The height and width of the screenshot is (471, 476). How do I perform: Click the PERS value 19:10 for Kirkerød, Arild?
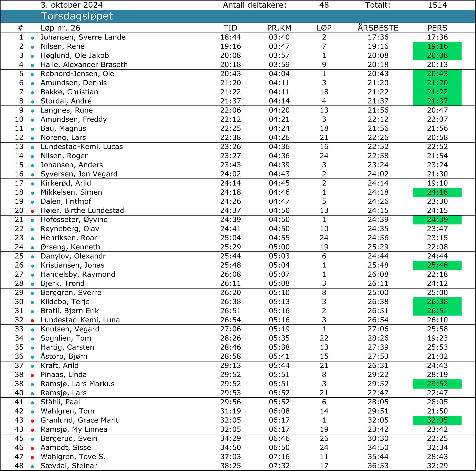pos(437,183)
